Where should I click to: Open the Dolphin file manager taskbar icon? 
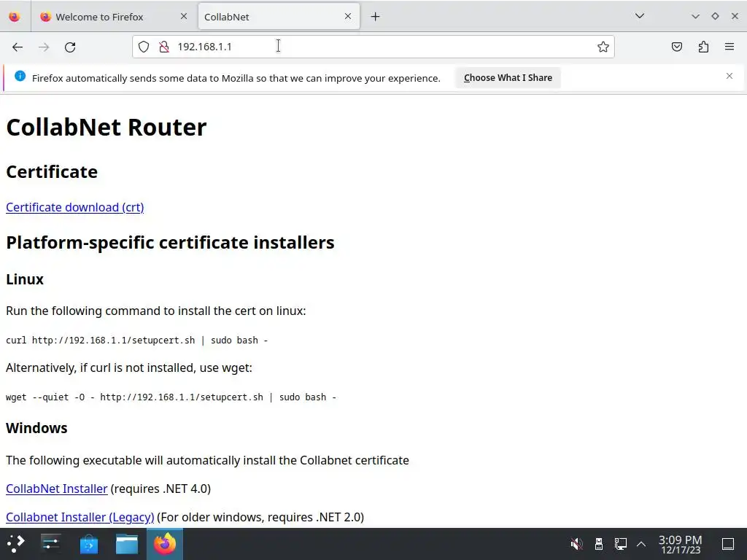click(127, 544)
